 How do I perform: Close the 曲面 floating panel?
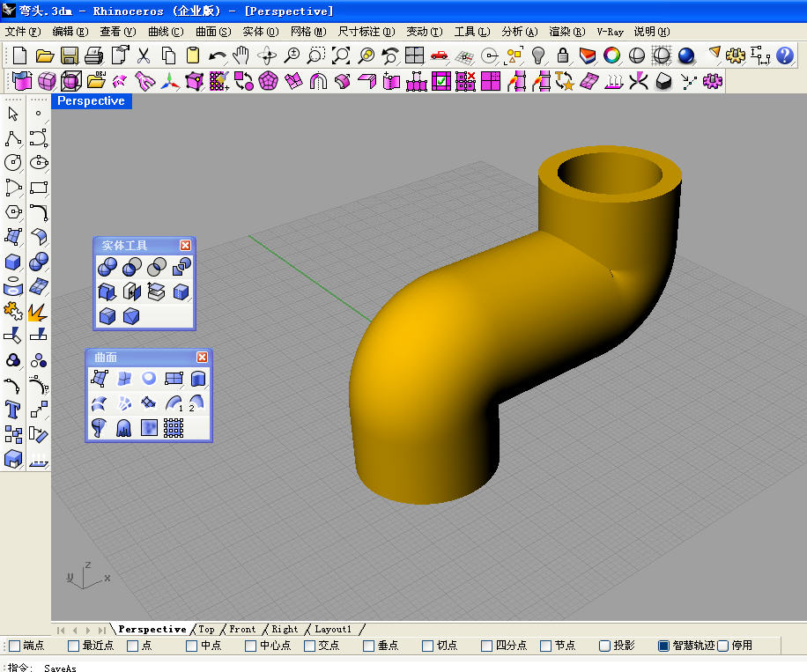click(x=203, y=357)
